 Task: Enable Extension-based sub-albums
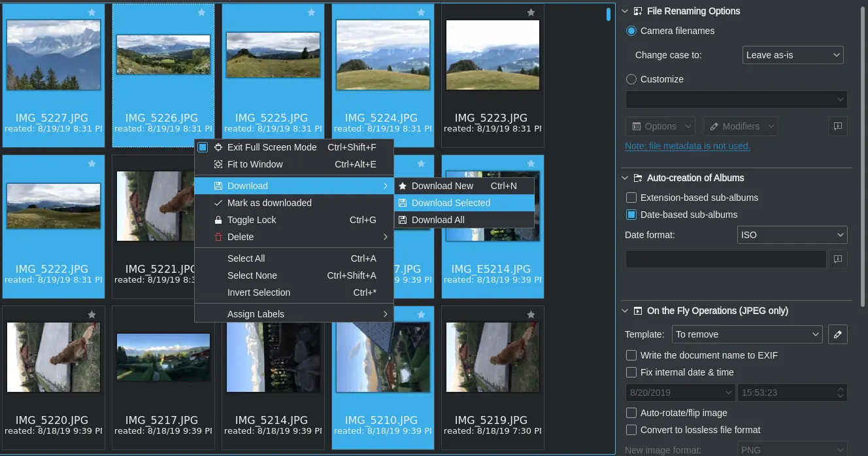coord(631,197)
